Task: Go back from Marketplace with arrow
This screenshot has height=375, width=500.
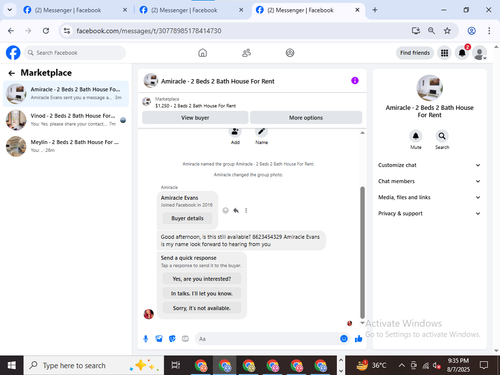Action: pos(12,73)
